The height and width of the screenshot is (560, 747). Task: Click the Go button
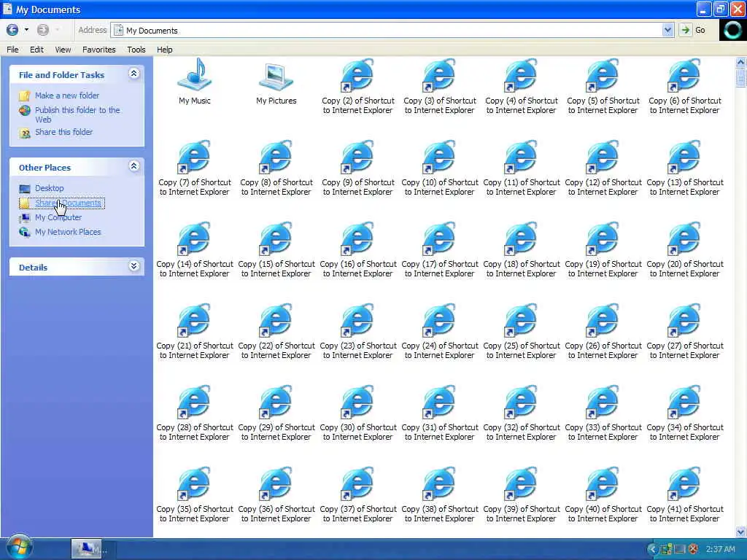coord(693,30)
